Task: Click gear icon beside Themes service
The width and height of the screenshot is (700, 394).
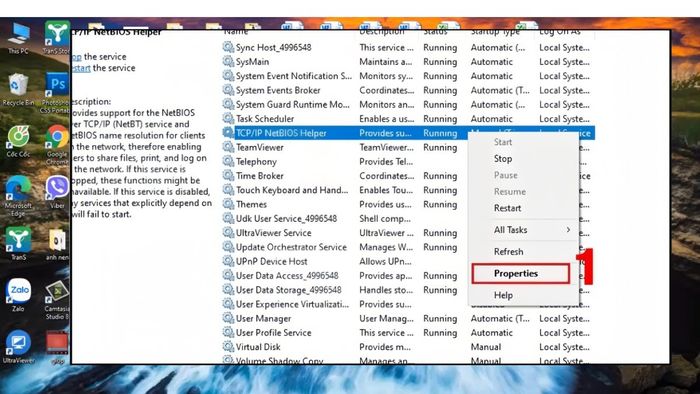Action: 228,204
